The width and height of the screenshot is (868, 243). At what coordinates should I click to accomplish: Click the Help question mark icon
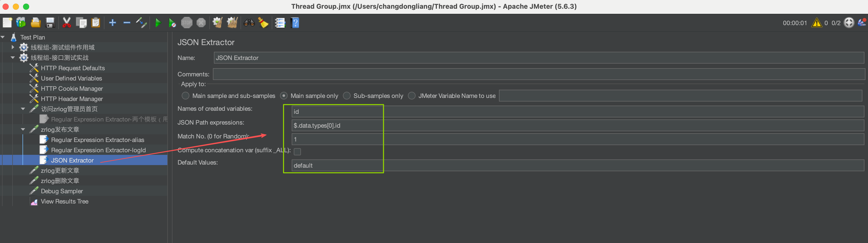[x=295, y=23]
